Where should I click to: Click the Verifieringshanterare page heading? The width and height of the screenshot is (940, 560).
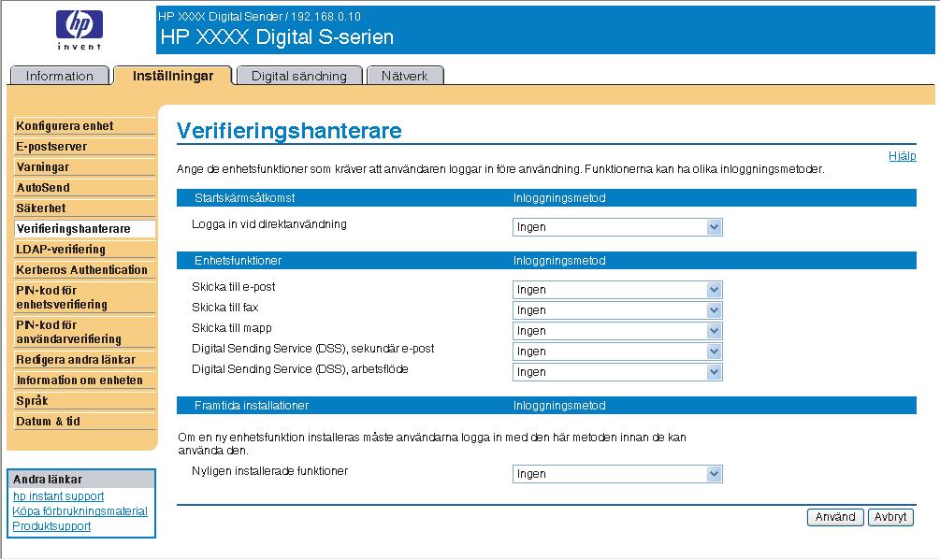point(289,131)
